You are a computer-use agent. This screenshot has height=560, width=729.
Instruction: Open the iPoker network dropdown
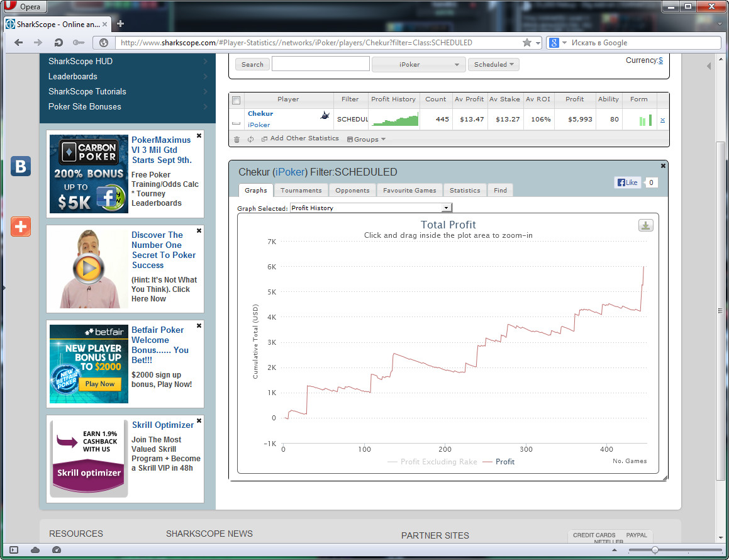[x=418, y=65]
